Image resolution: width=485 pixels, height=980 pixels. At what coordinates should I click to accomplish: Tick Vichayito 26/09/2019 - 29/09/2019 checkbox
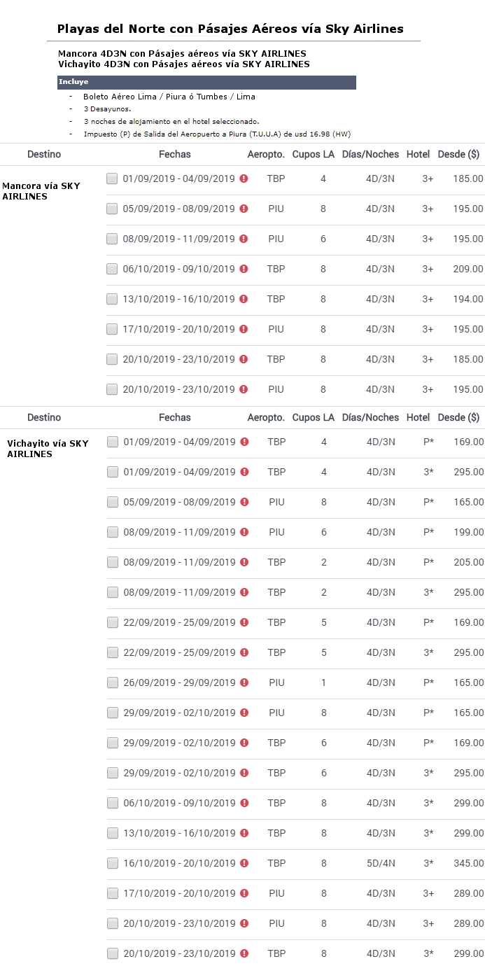[x=113, y=682]
